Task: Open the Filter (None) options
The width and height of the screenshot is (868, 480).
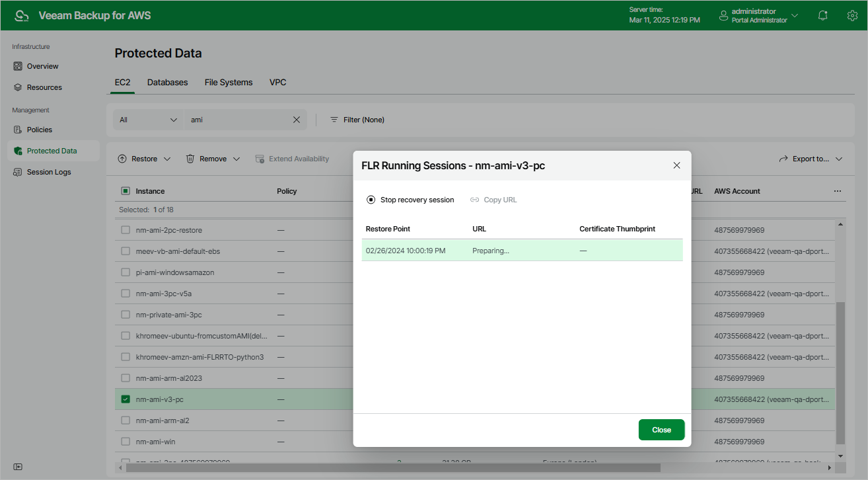Action: click(x=357, y=120)
